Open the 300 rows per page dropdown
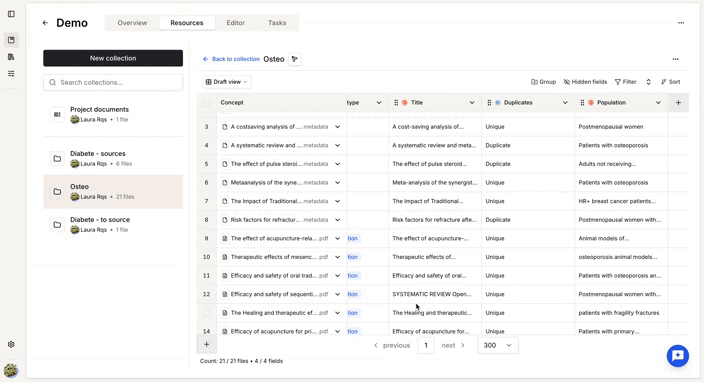The height and width of the screenshot is (382, 704). [x=497, y=345]
